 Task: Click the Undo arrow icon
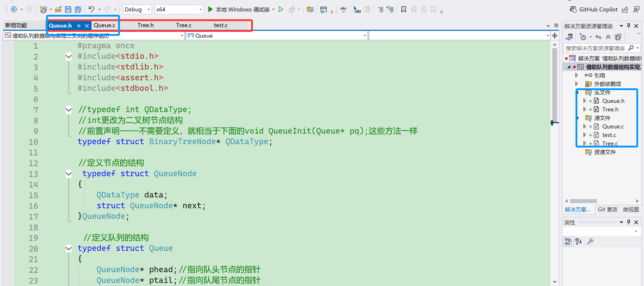[x=91, y=9]
